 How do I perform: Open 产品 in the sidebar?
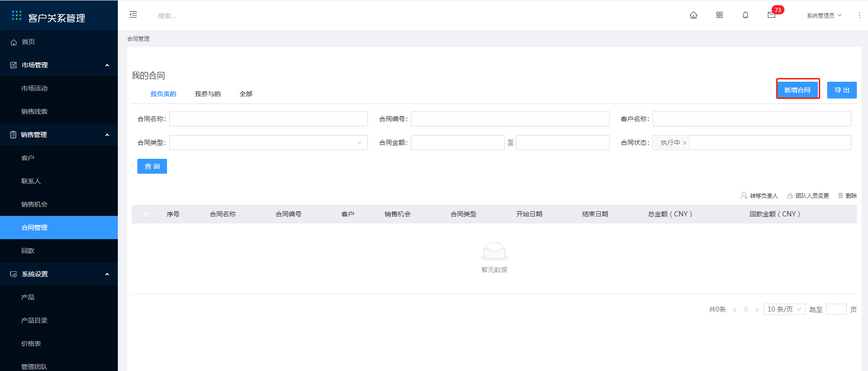59,297
